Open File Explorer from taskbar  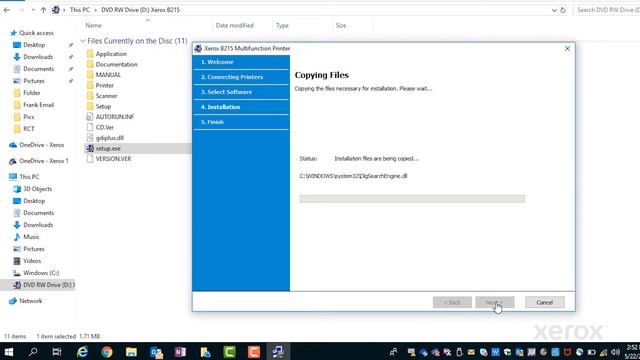(131, 352)
